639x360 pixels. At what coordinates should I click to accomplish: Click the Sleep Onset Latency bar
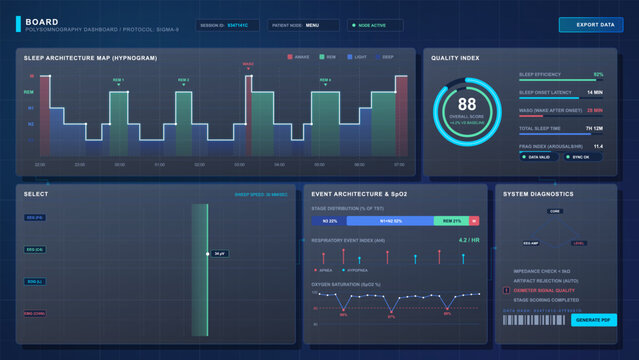[561, 98]
